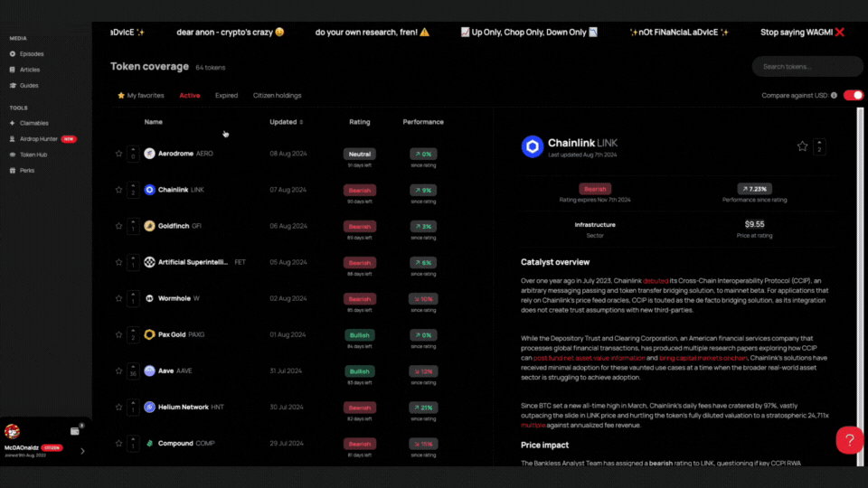The width and height of the screenshot is (868, 488).
Task: Star the Chainlink row as favorite
Action: pos(118,190)
